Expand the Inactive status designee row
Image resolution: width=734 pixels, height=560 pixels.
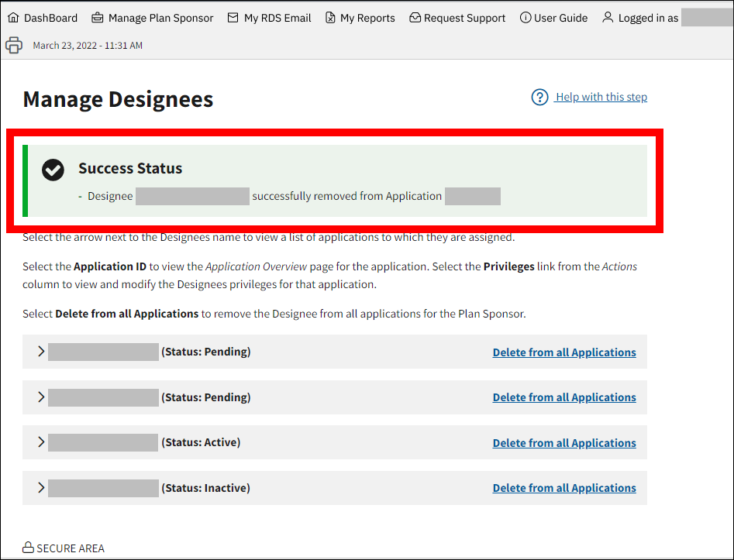pyautogui.click(x=42, y=488)
